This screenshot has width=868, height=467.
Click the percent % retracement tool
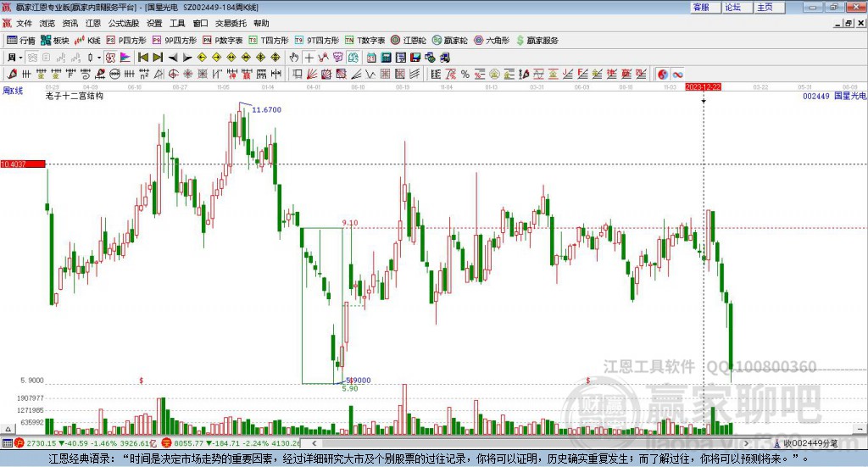click(x=465, y=74)
